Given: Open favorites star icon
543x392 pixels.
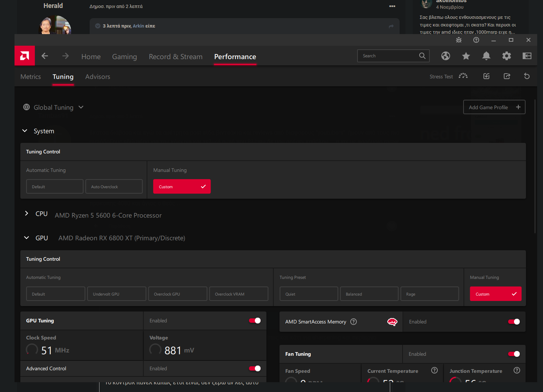Looking at the screenshot, I should click(466, 56).
